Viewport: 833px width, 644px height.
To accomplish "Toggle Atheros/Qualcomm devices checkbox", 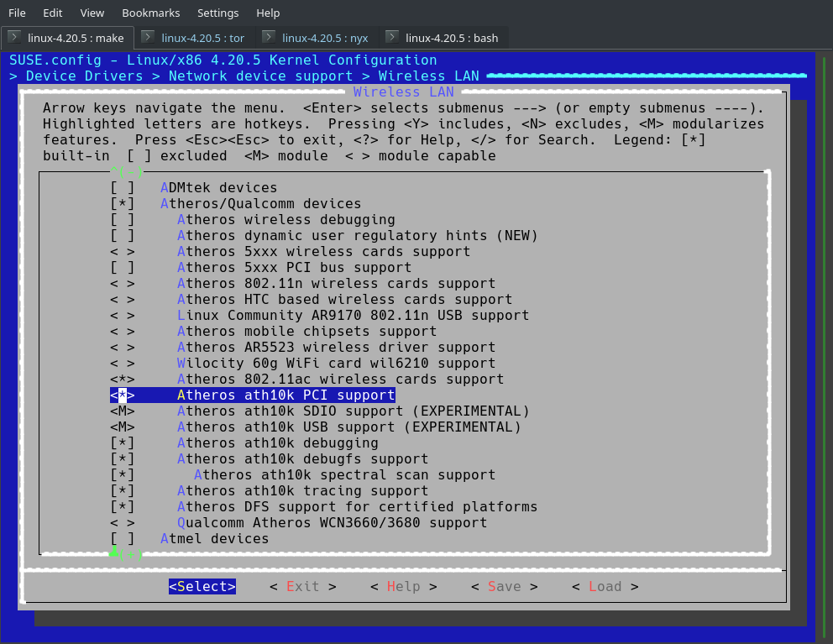I will point(123,204).
